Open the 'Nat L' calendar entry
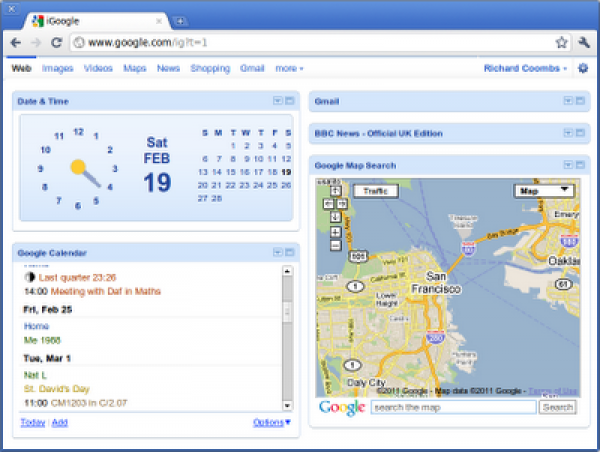The image size is (600, 452). (35, 375)
